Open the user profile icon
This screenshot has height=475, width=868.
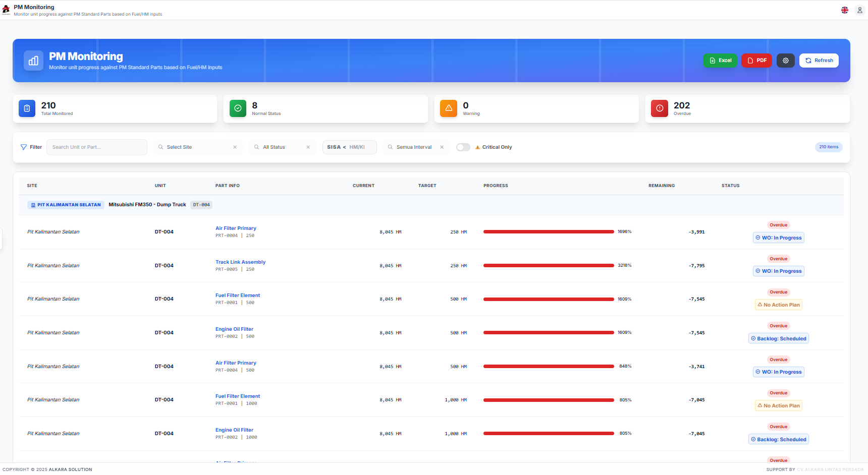coord(860,10)
